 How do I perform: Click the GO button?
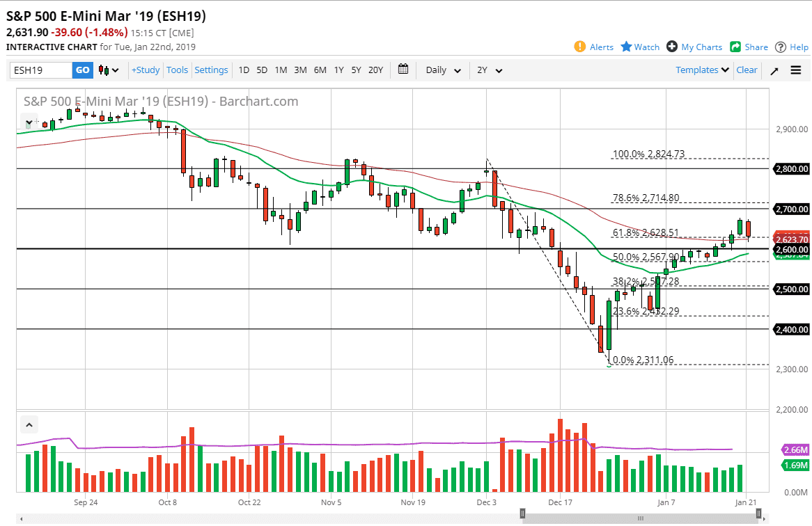click(x=81, y=70)
